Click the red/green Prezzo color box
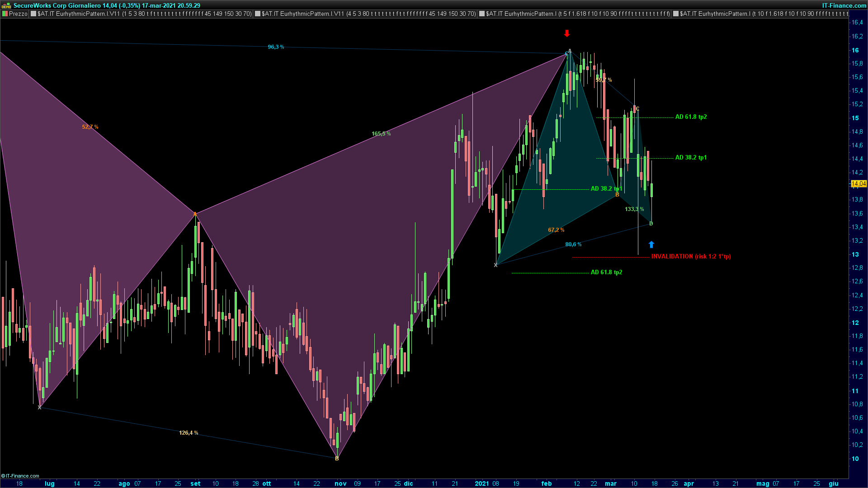 tap(5, 14)
